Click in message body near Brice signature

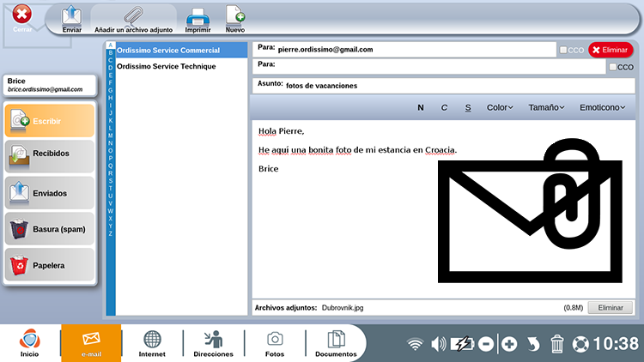(268, 169)
